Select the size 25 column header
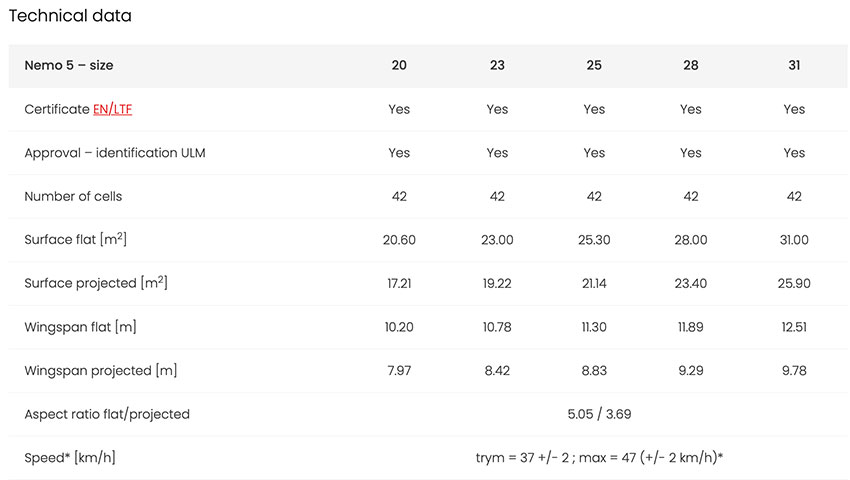Screen dimensions: 850x480 click(594, 65)
